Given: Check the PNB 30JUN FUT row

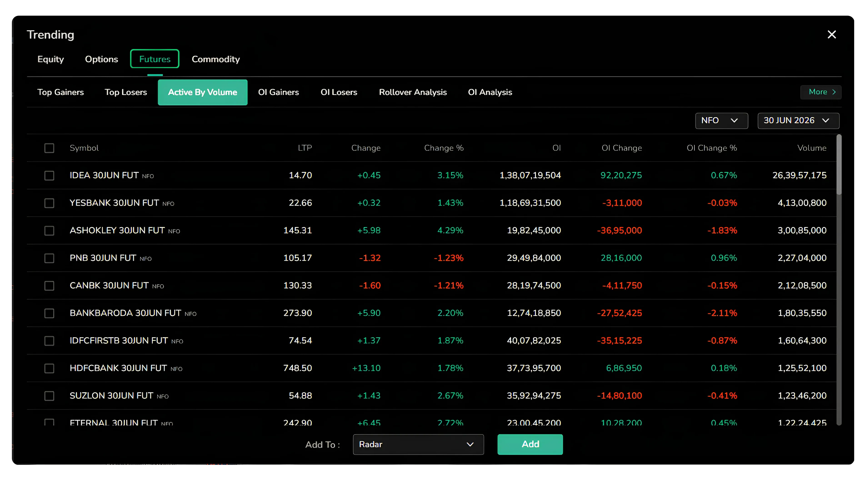Looking at the screenshot, I should click(x=49, y=258).
